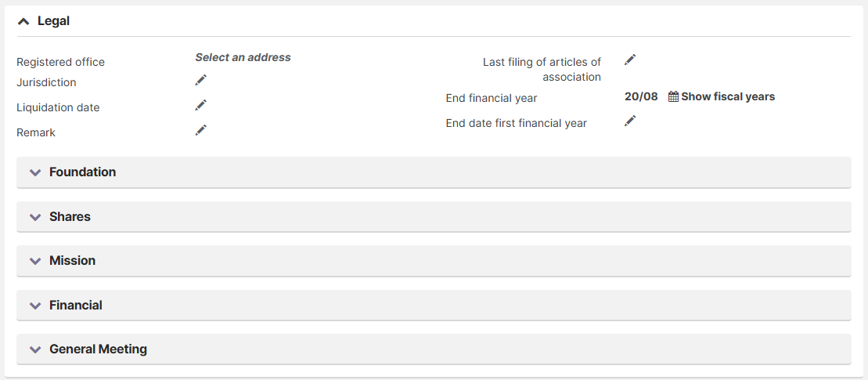Edit the Liquidation date pencil icon

pyautogui.click(x=200, y=105)
